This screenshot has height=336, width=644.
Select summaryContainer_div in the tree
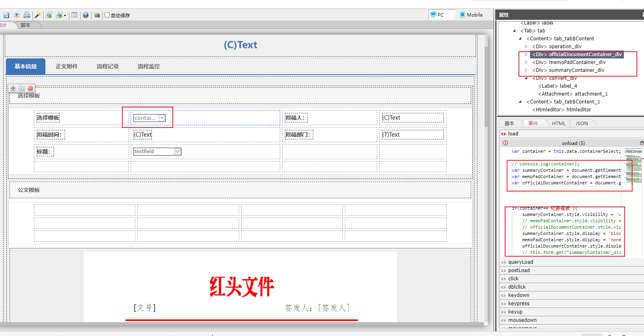pyautogui.click(x=568, y=70)
